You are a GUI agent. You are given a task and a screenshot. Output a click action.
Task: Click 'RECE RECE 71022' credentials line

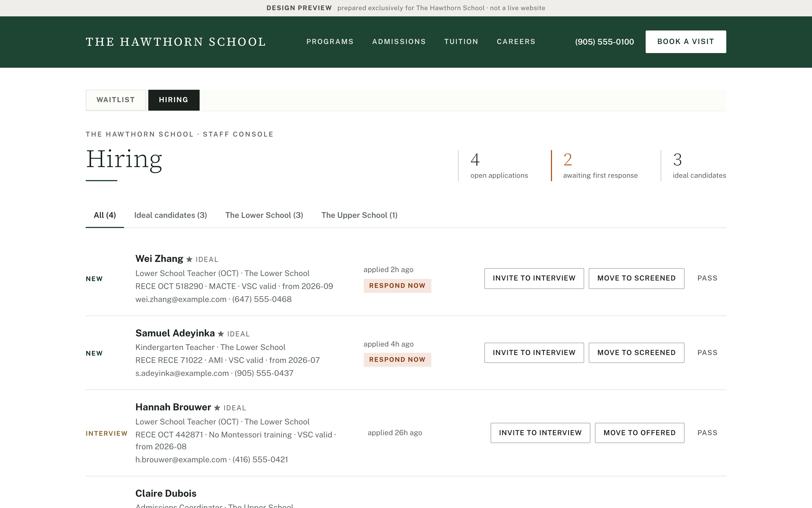click(x=228, y=360)
